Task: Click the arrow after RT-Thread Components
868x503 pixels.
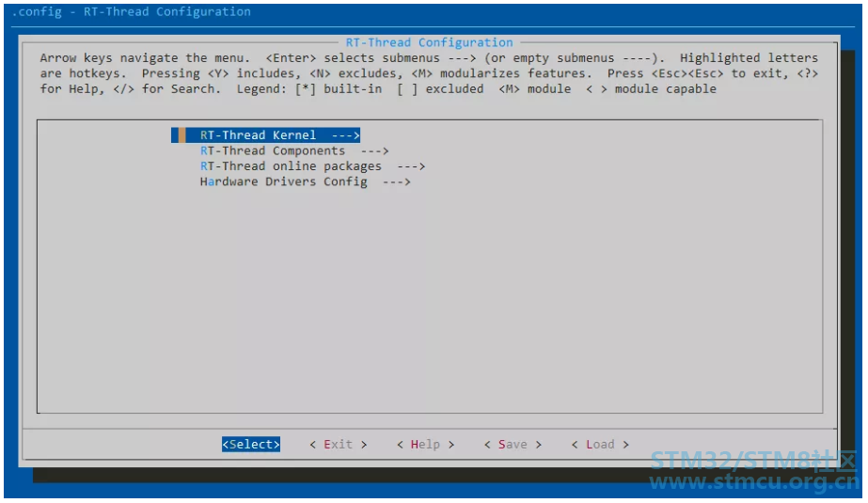Action: [x=375, y=150]
